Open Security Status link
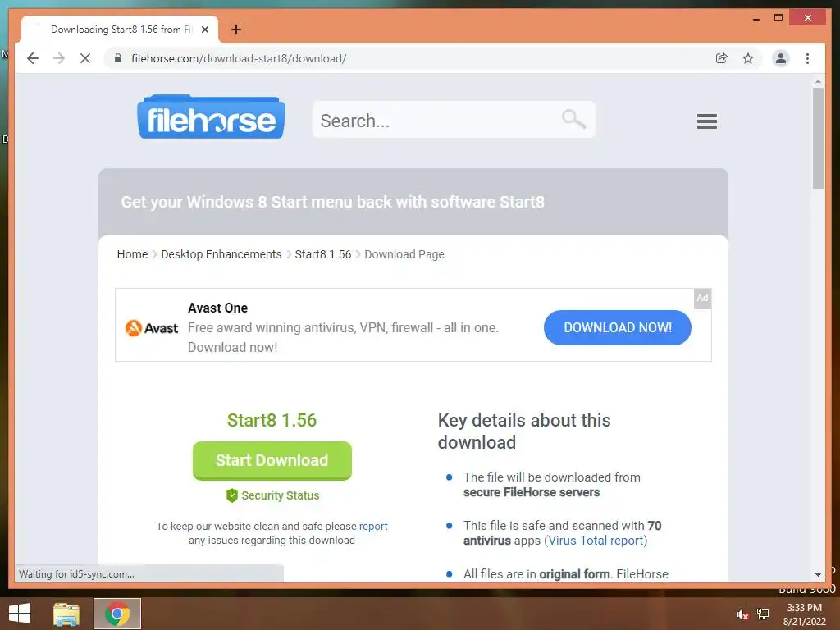The height and width of the screenshot is (630, 840). [x=281, y=495]
